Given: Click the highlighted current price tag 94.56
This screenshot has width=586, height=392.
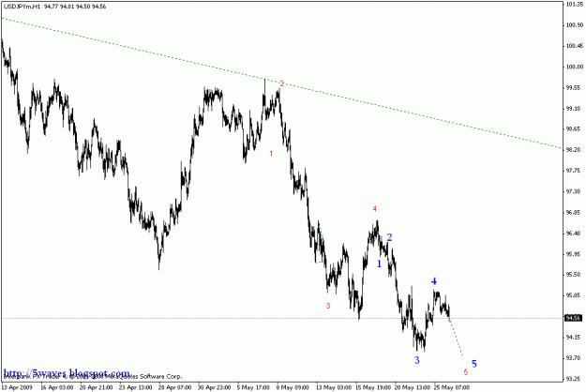Looking at the screenshot, I should tap(574, 318).
